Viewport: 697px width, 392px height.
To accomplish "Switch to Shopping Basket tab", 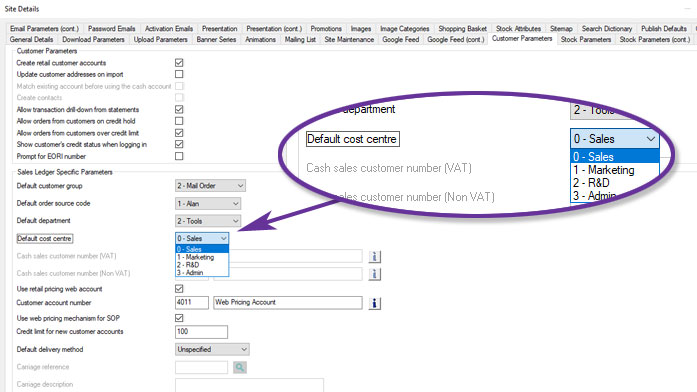I will tap(463, 28).
